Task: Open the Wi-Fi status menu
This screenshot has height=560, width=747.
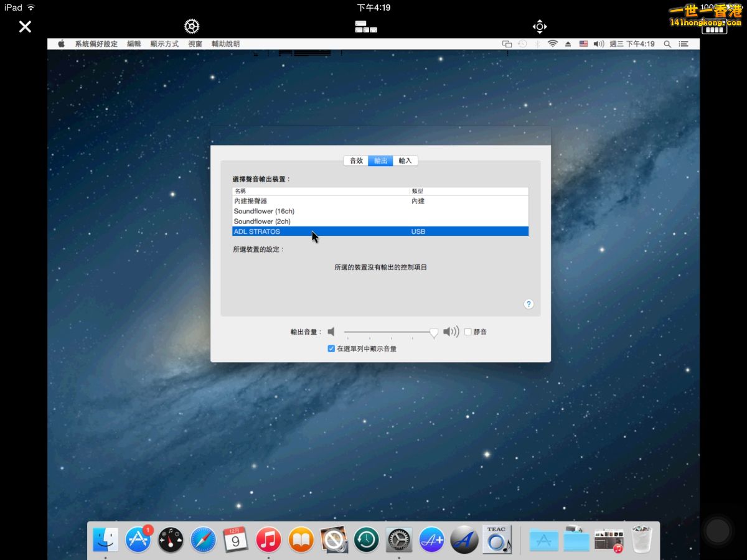Action: pos(552,44)
